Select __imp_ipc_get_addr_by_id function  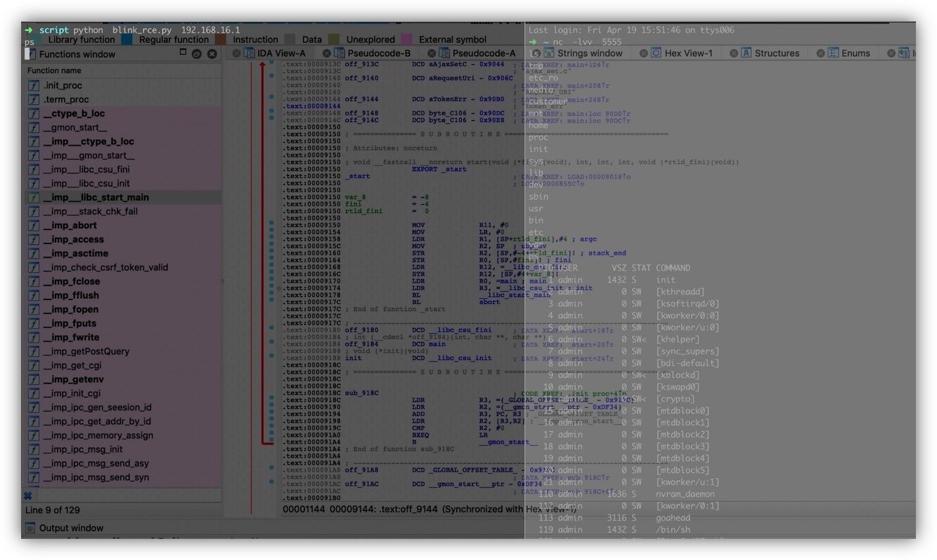coord(122,421)
